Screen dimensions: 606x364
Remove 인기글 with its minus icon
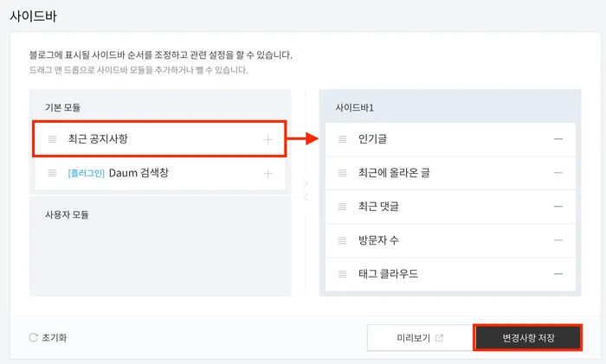(x=558, y=139)
